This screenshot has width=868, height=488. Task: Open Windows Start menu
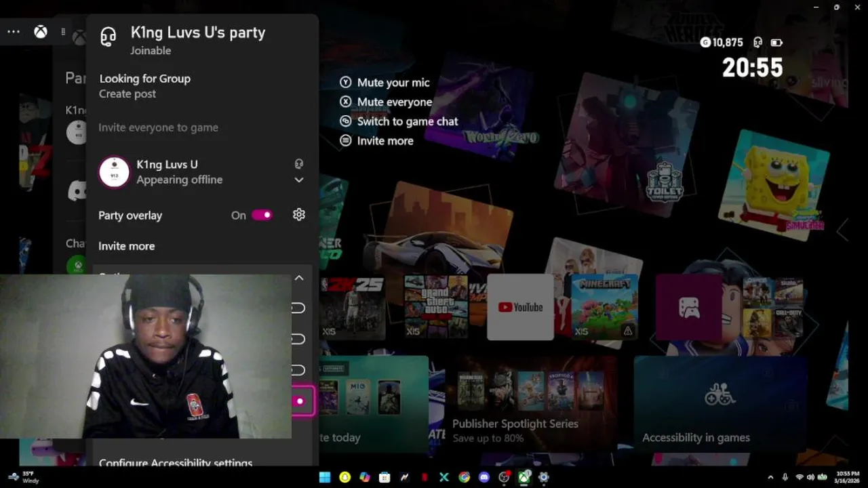[325, 477]
